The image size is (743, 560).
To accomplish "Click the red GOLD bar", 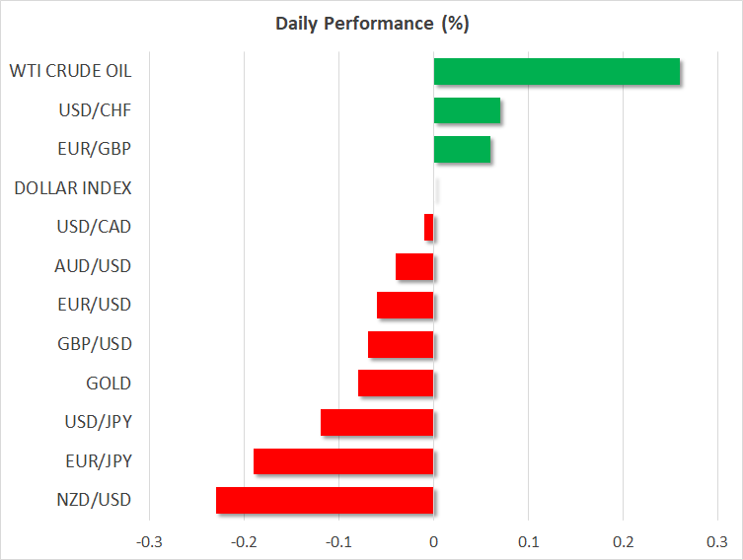I will tap(396, 384).
